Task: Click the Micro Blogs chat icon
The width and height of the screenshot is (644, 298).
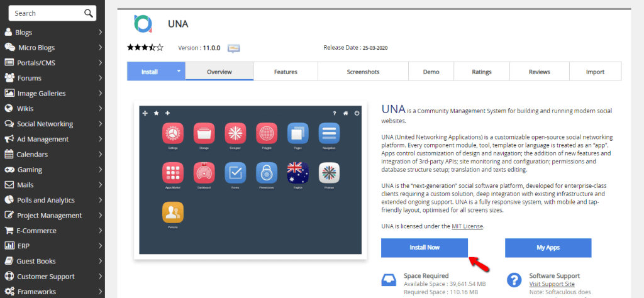Action: [10, 47]
